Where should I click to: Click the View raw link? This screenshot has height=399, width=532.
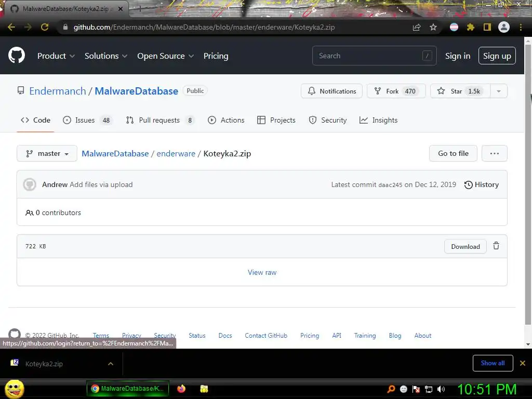[262, 272]
